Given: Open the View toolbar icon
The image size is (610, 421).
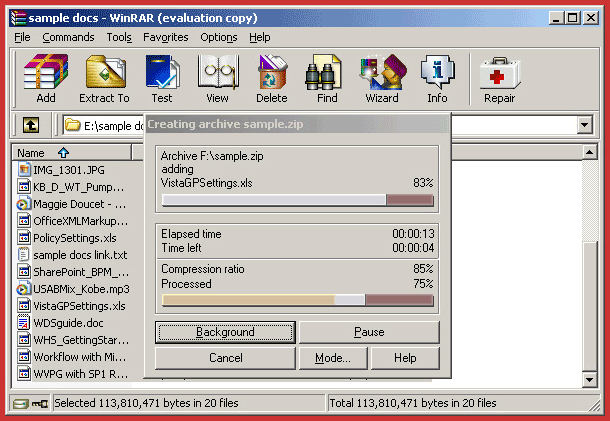Looking at the screenshot, I should coord(217,72).
